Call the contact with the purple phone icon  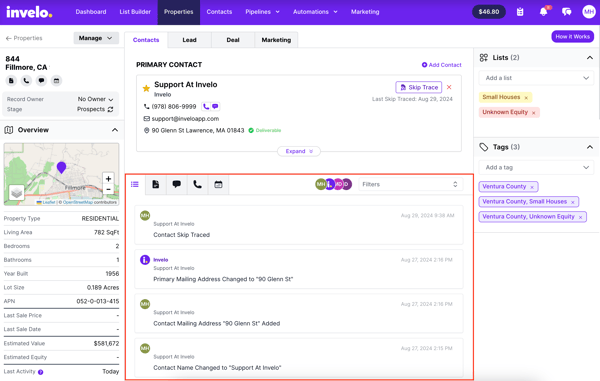[x=206, y=107]
